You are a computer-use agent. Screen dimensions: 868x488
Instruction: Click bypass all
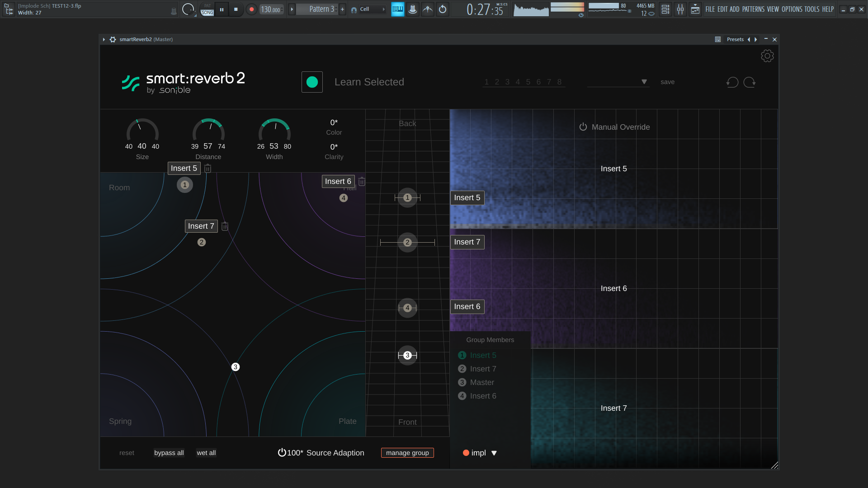point(169,453)
